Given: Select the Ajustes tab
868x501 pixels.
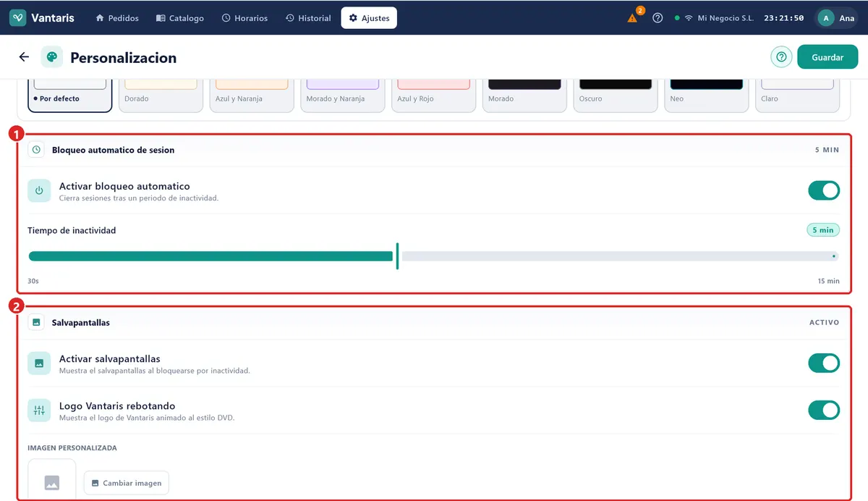Looking at the screenshot, I should coord(369,18).
